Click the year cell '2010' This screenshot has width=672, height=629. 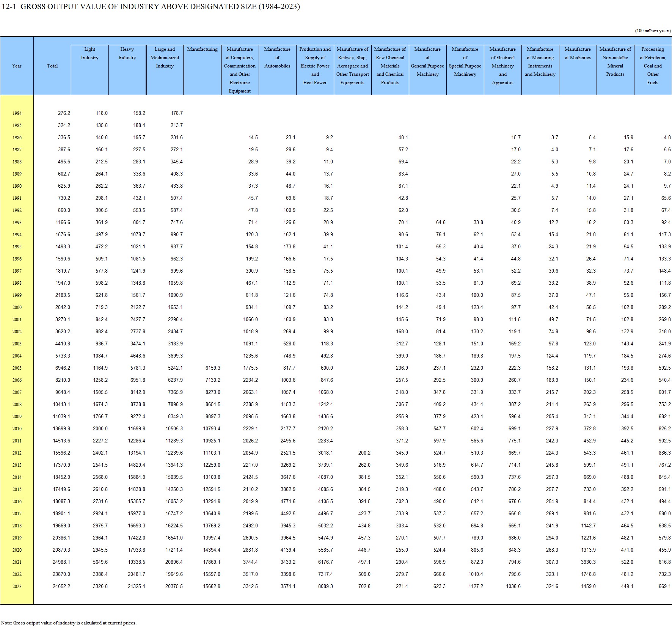[17, 429]
